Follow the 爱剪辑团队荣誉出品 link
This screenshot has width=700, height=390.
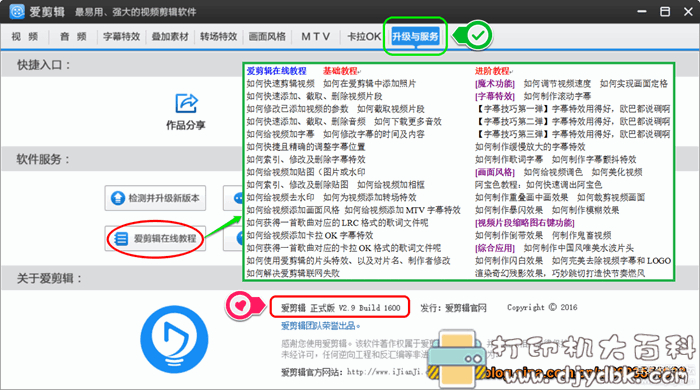(x=320, y=326)
